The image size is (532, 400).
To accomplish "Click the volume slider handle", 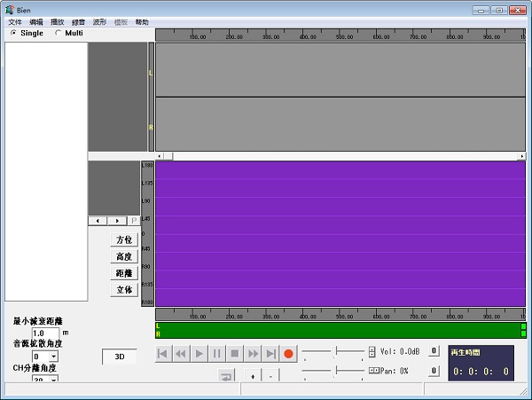I will point(336,351).
